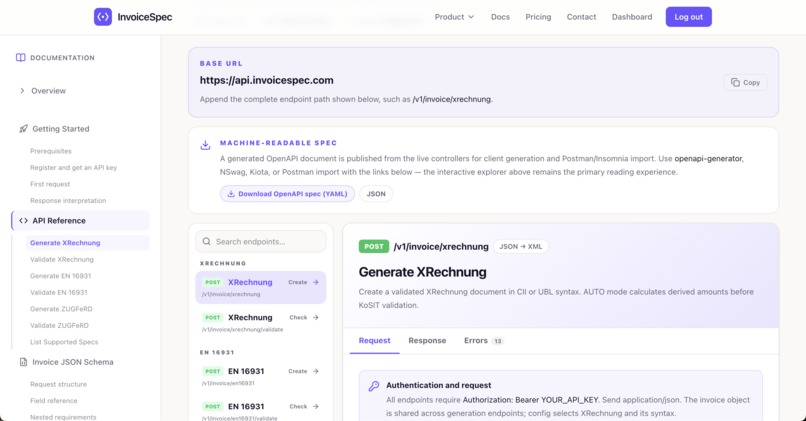Open First request in sidebar

coord(50,184)
